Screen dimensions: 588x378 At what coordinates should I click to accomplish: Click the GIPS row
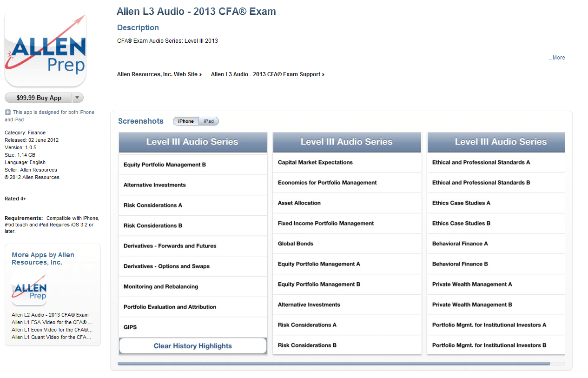coord(193,327)
